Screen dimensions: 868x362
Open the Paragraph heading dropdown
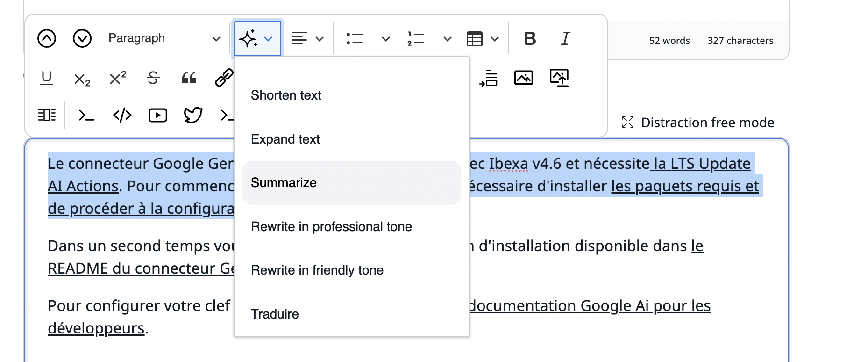tap(164, 38)
